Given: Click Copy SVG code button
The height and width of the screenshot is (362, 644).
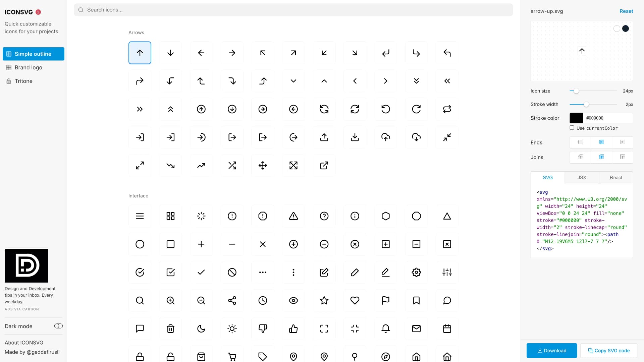Looking at the screenshot, I should 609,351.
